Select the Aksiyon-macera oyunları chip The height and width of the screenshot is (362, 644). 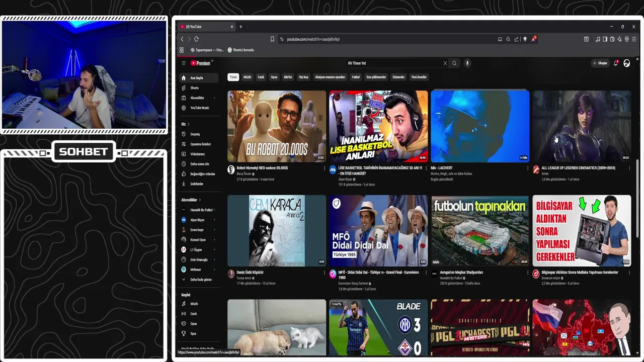(x=330, y=77)
